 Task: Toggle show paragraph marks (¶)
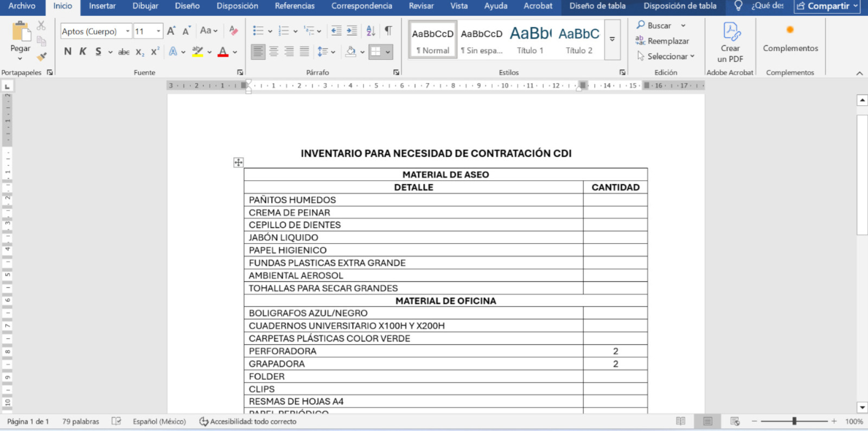click(388, 31)
